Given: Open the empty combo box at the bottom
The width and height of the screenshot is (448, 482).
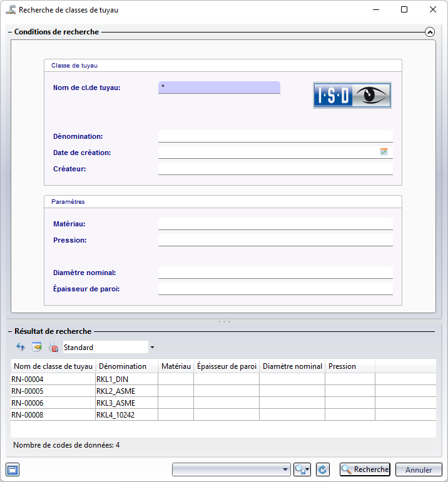Looking at the screenshot, I should click(231, 469).
